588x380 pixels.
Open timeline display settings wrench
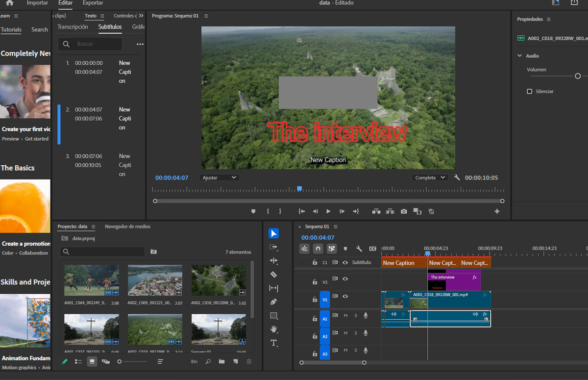coord(359,249)
